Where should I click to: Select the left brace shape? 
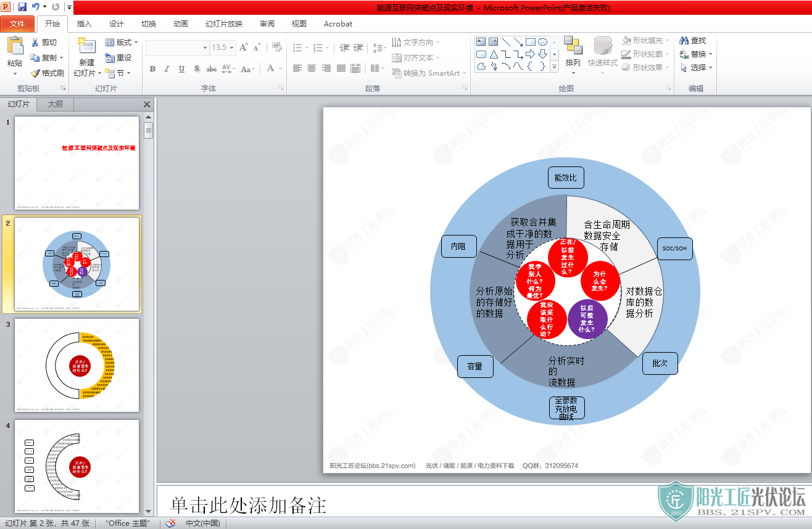point(531,67)
